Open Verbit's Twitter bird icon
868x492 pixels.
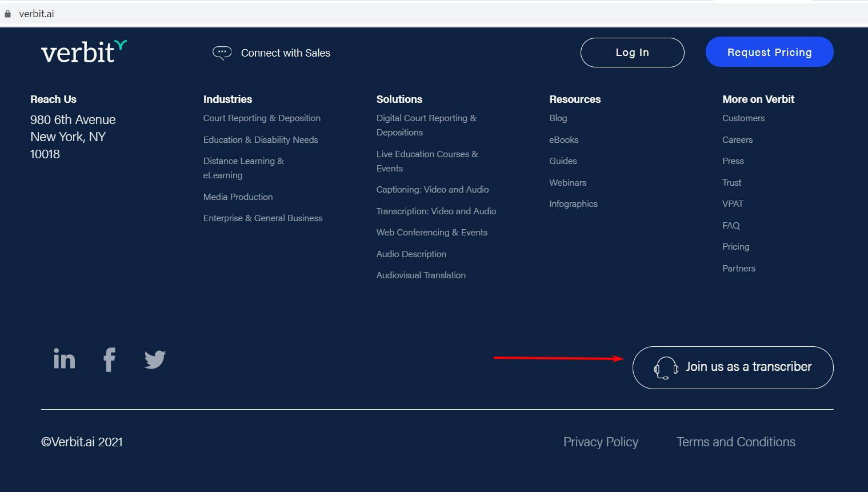[x=155, y=359]
